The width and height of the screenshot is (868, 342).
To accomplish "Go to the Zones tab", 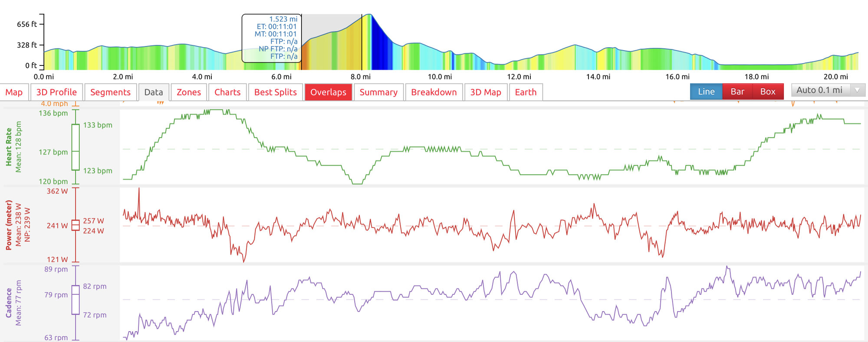I will coord(188,92).
